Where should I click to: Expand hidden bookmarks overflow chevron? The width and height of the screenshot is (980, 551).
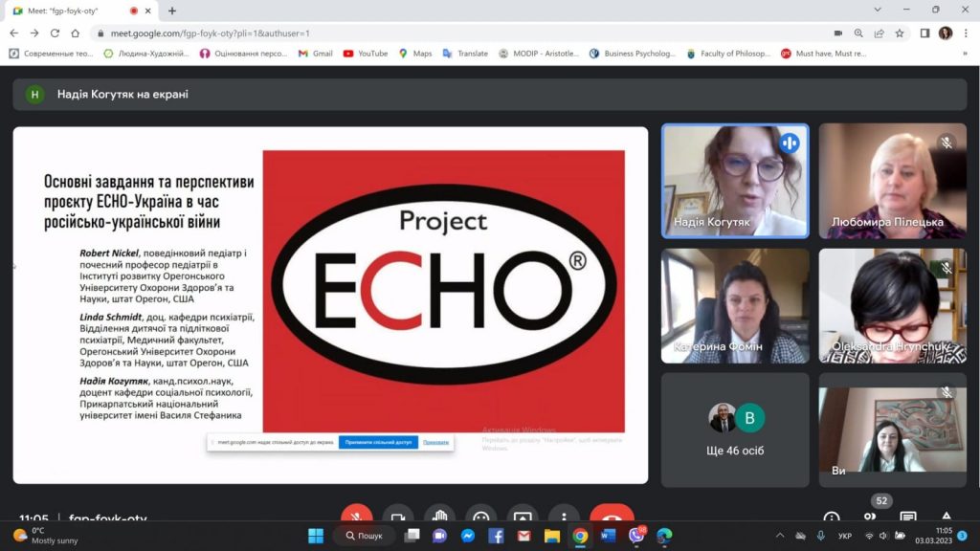[x=965, y=54]
